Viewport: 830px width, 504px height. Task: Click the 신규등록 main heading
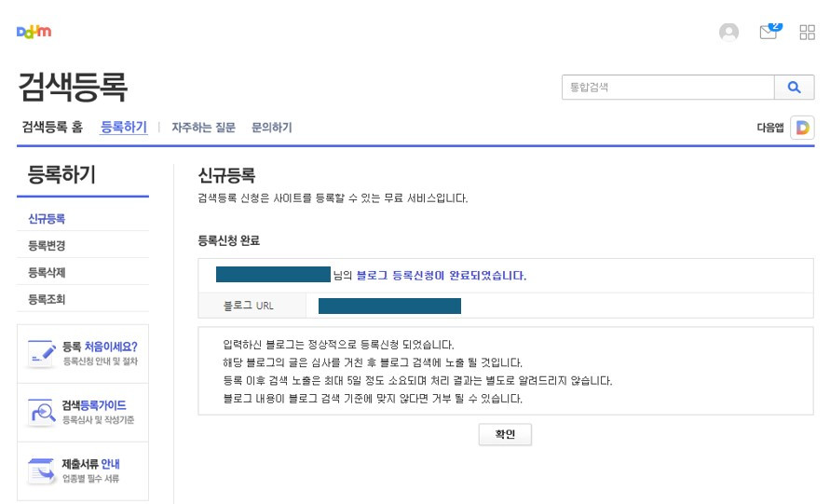(226, 175)
